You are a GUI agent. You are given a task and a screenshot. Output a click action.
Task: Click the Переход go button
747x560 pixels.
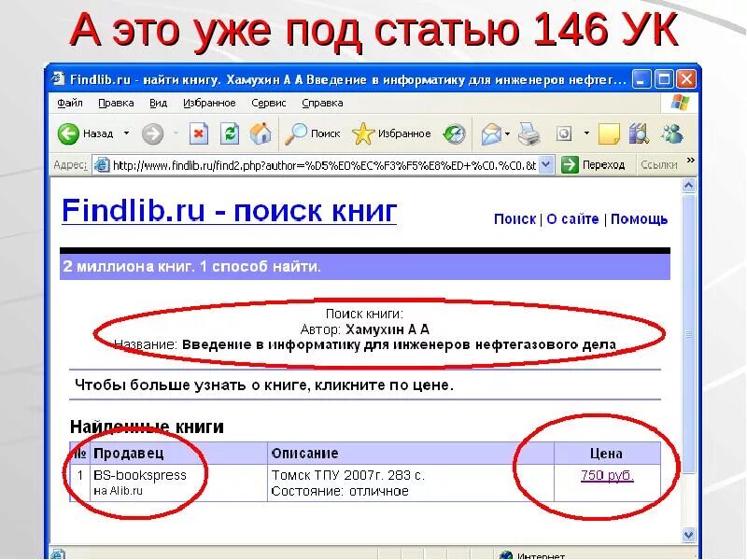pos(593,165)
